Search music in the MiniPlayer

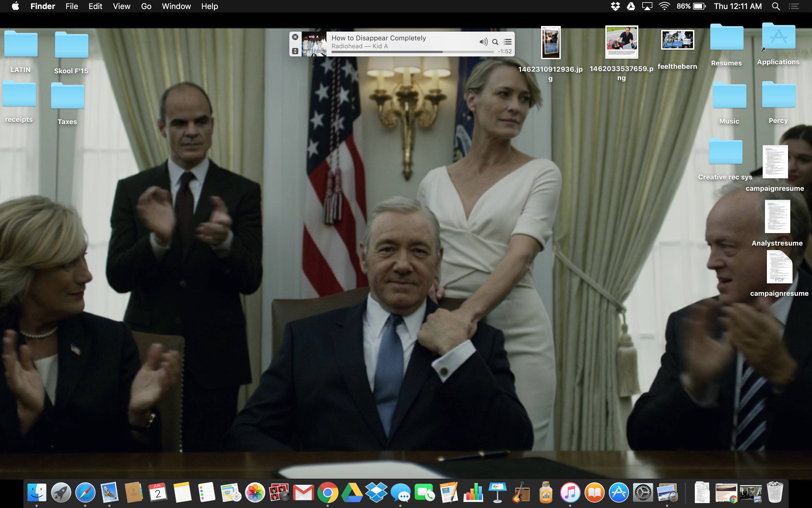point(495,42)
